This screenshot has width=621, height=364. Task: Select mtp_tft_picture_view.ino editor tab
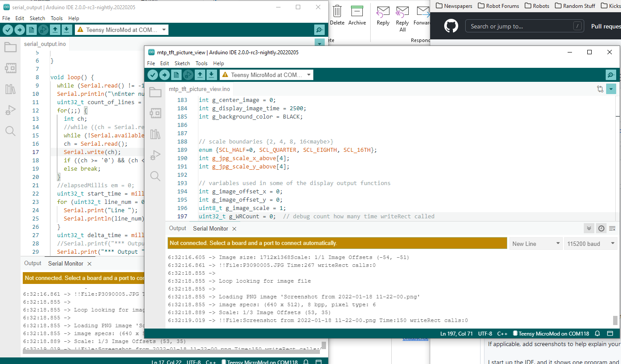point(199,89)
